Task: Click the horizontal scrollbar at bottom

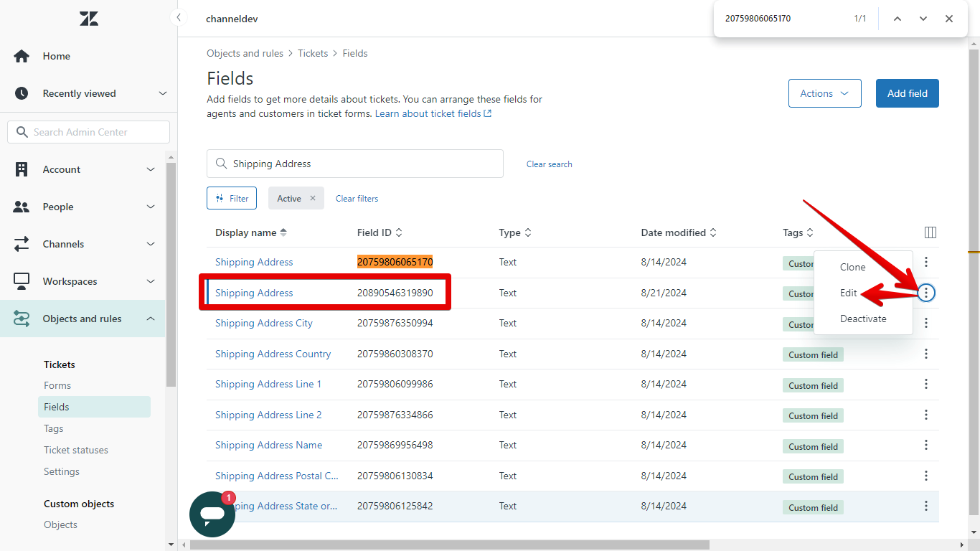Action: coord(450,545)
